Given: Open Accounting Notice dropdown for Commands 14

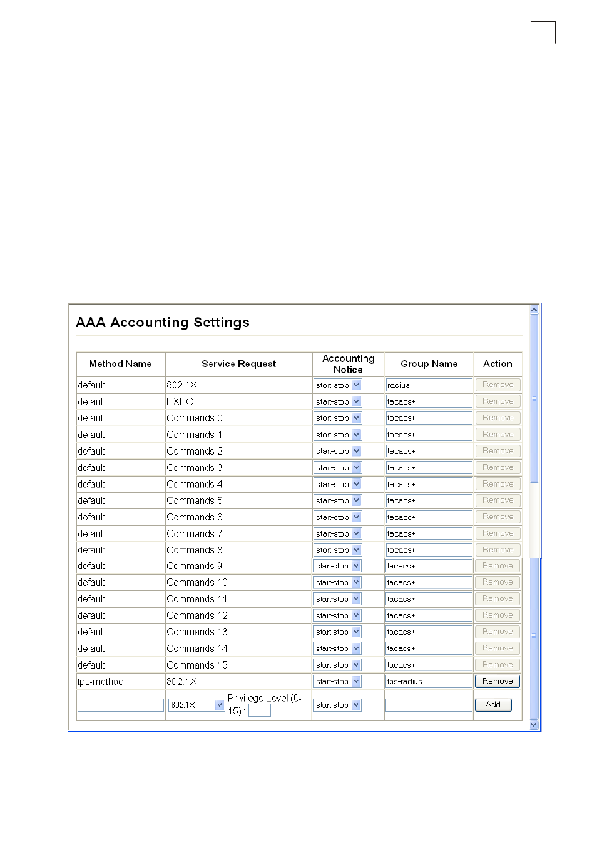Looking at the screenshot, I should click(x=338, y=648).
